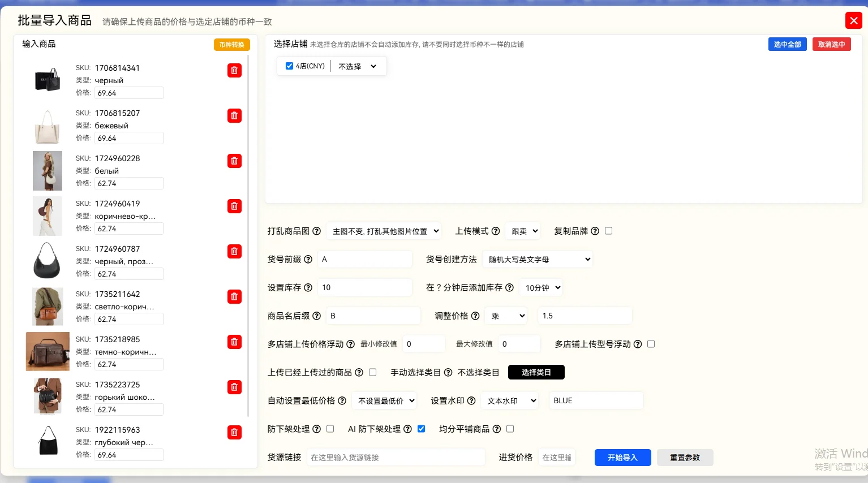This screenshot has height=483, width=868.
Task: Open the 跟卖 upload mode dropdown
Action: (522, 231)
